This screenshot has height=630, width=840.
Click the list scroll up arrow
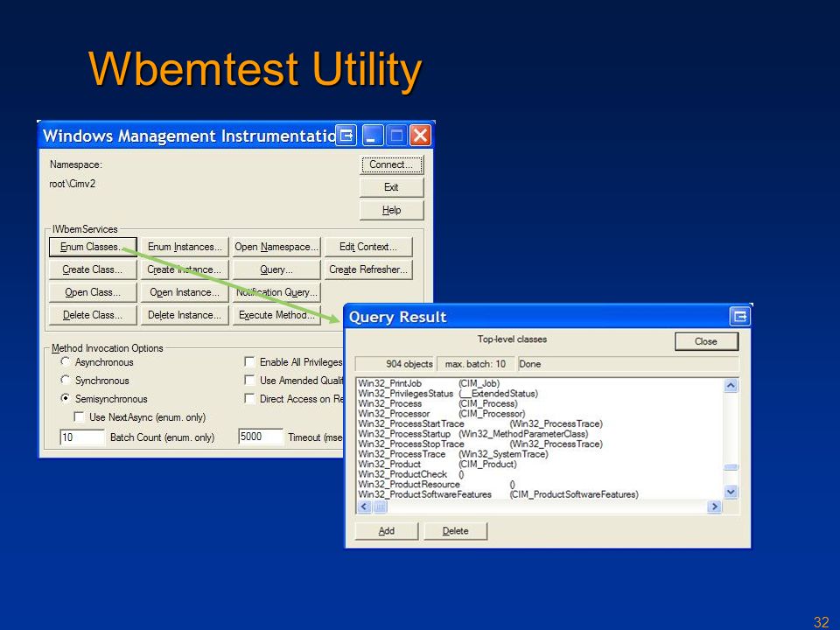pos(731,385)
